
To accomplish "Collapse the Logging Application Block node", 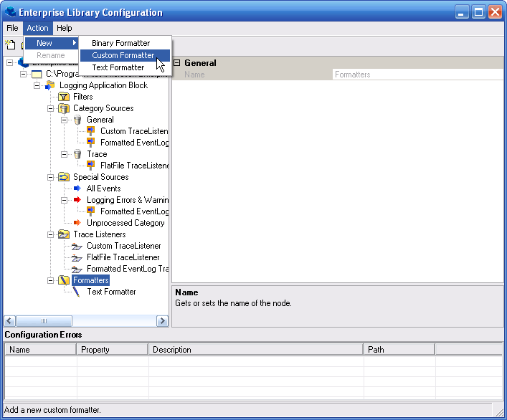I will pos(37,85).
